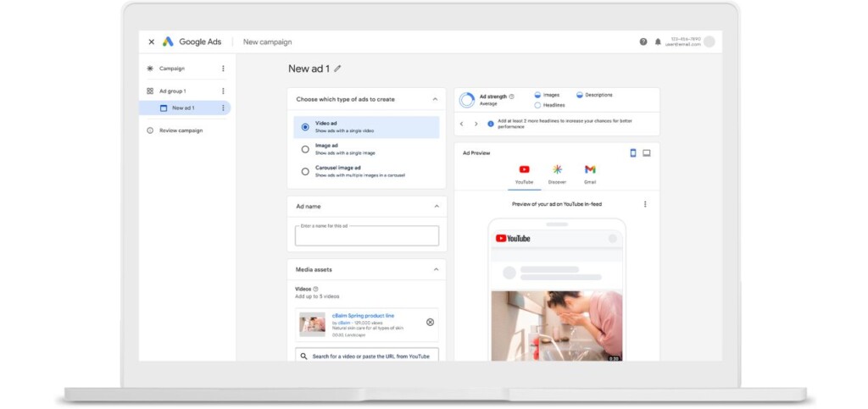Open the more options menu for YouTube preview
Viewport: 868px width, 409px height.
click(x=645, y=204)
